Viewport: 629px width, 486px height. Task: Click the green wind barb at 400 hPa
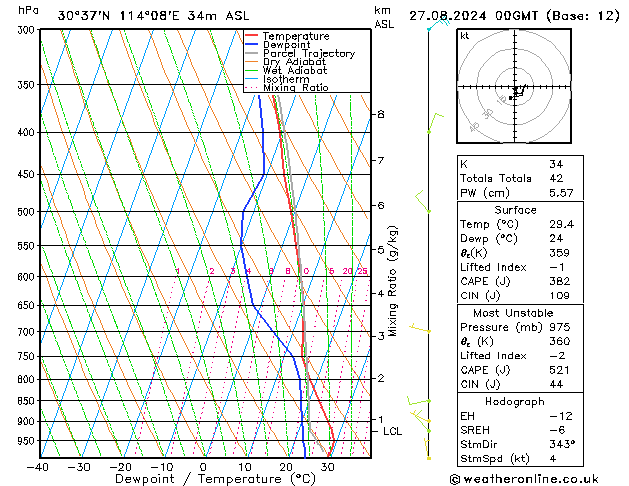click(x=436, y=123)
